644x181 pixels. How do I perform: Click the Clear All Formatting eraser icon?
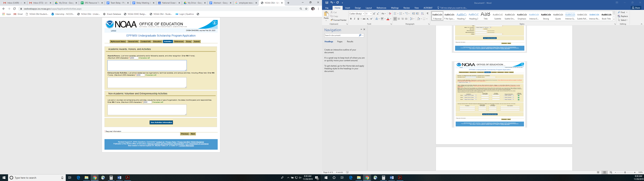(390, 14)
